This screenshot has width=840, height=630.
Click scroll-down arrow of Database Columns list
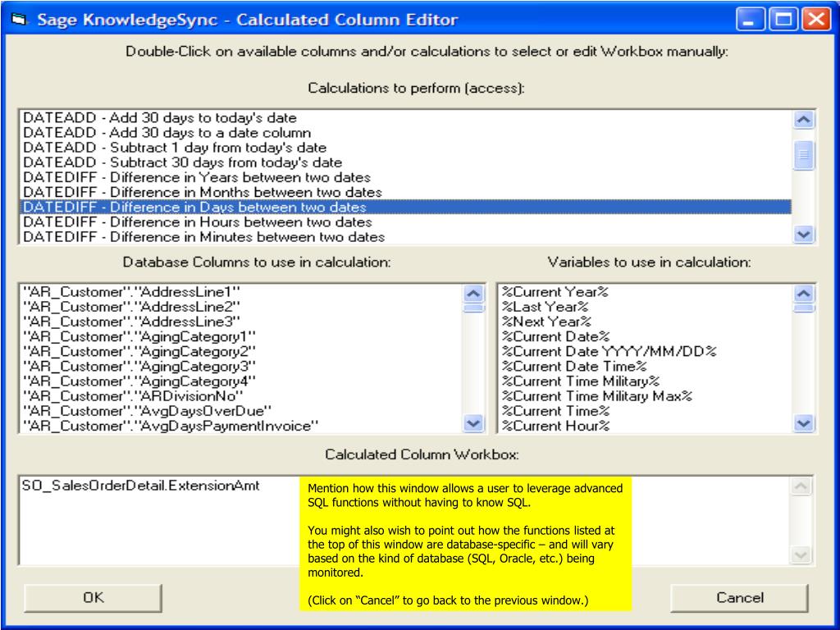pos(473,423)
